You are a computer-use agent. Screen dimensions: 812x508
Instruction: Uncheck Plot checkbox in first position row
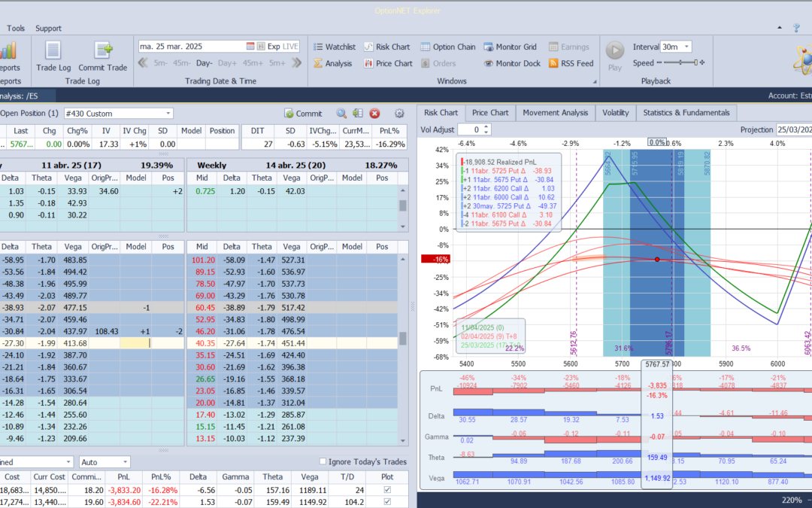click(x=387, y=489)
